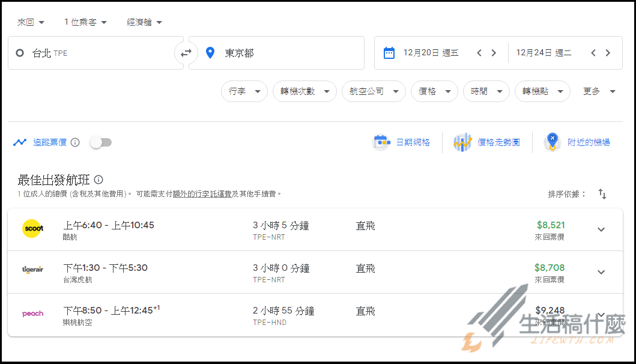The image size is (636, 364).
Task: Open the 價格走勢圖 link
Action: (x=498, y=142)
